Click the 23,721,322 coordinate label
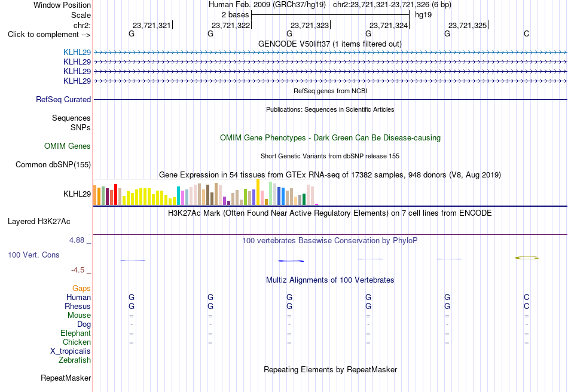568x392 pixels. click(x=230, y=25)
